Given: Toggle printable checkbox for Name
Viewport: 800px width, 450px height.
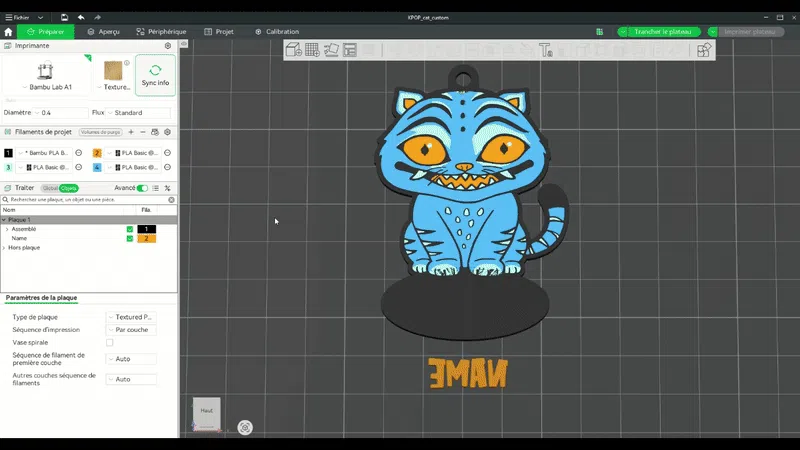Looking at the screenshot, I should coord(130,238).
